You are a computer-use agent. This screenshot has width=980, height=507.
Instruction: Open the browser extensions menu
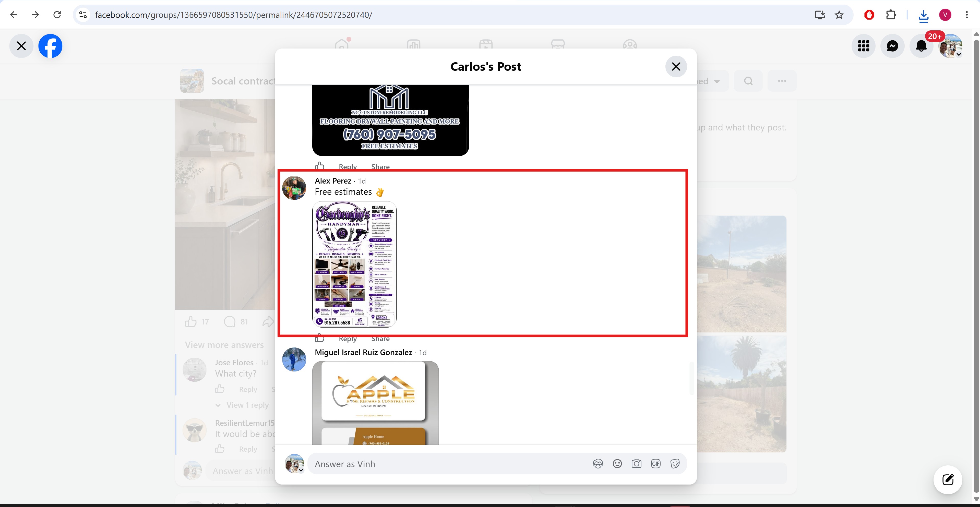[x=891, y=15]
